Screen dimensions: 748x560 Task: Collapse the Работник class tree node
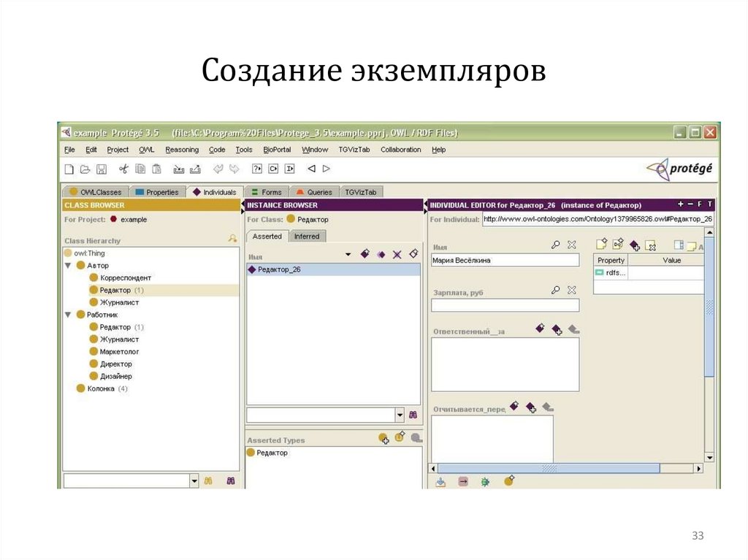[x=69, y=315]
